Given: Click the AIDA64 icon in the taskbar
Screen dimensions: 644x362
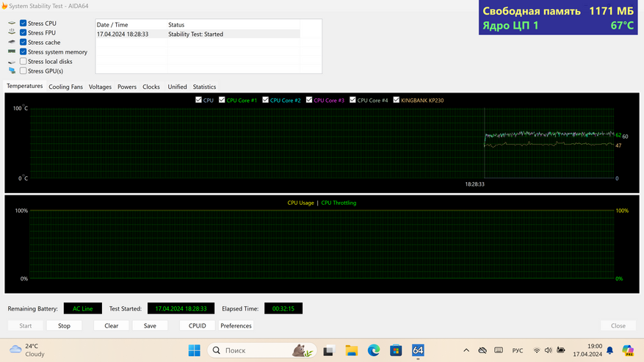Looking at the screenshot, I should [418, 350].
